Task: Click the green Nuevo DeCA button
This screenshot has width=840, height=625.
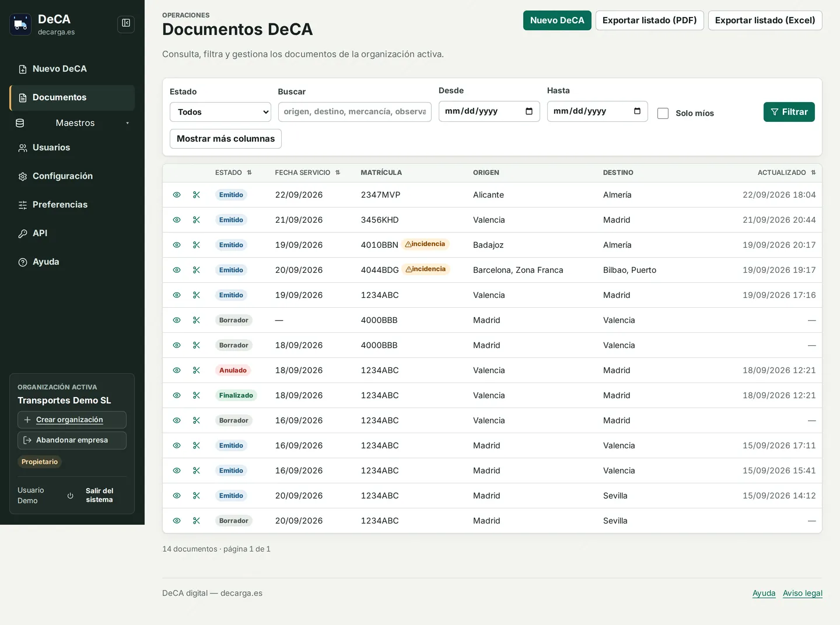Action: click(x=557, y=20)
